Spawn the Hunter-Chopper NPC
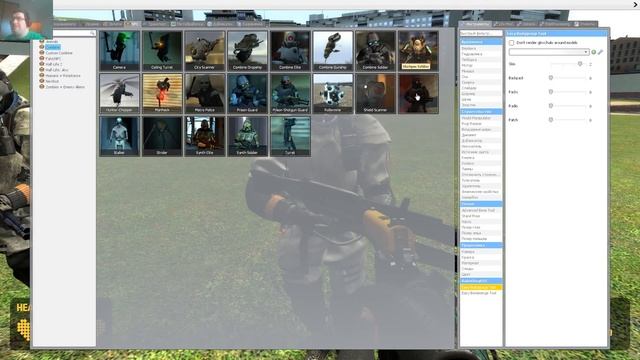Screen dimensions: 640x360 [119, 93]
